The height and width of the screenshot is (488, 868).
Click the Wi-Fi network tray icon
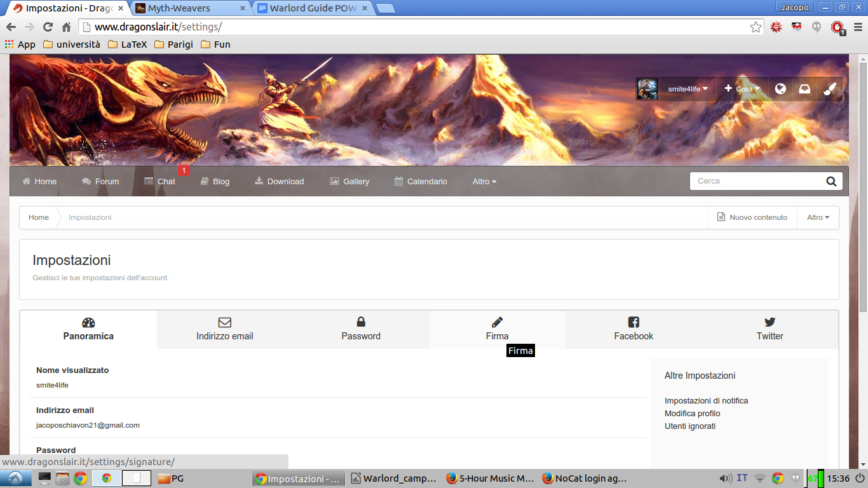tap(759, 478)
